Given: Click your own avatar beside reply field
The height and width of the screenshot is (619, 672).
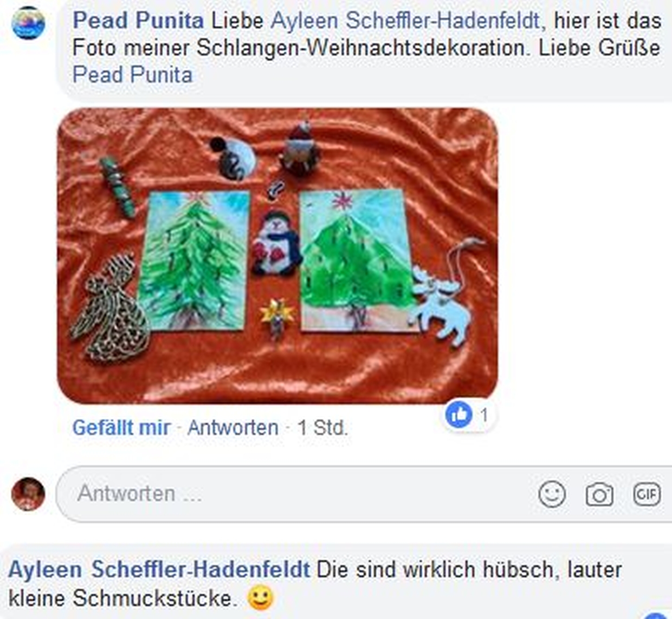Looking at the screenshot, I should tap(28, 494).
